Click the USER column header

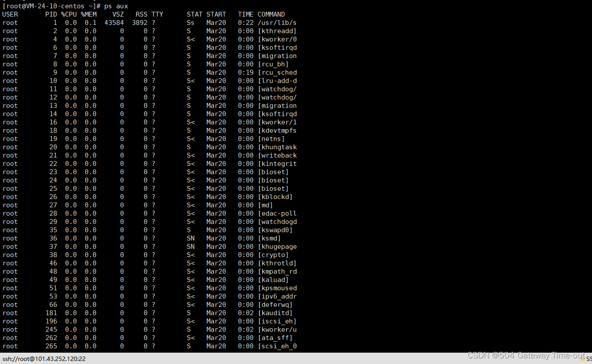tap(10, 14)
